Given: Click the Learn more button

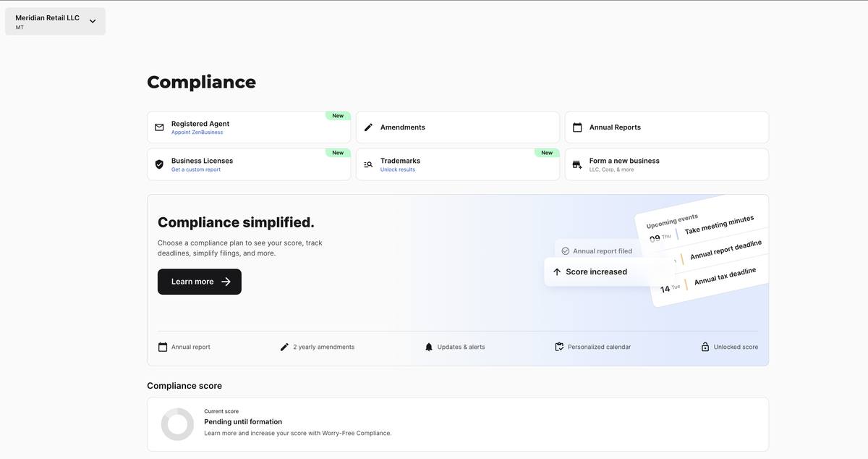Looking at the screenshot, I should click(x=200, y=282).
